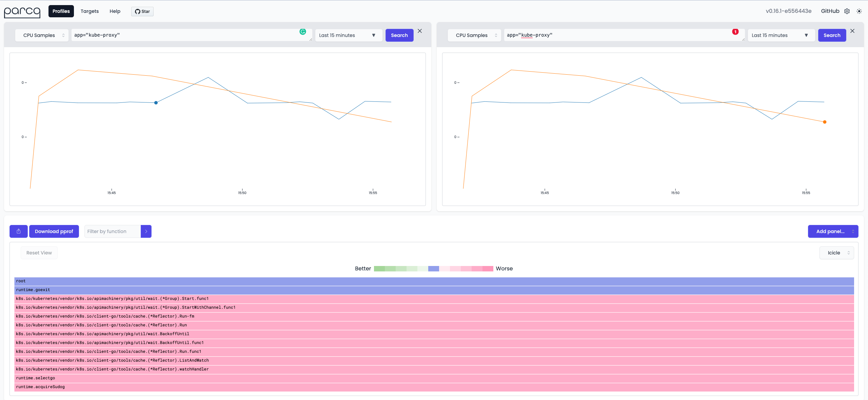Open right Last 15 minutes time dropdown
Screen dimensions: 868x400
[x=781, y=35]
